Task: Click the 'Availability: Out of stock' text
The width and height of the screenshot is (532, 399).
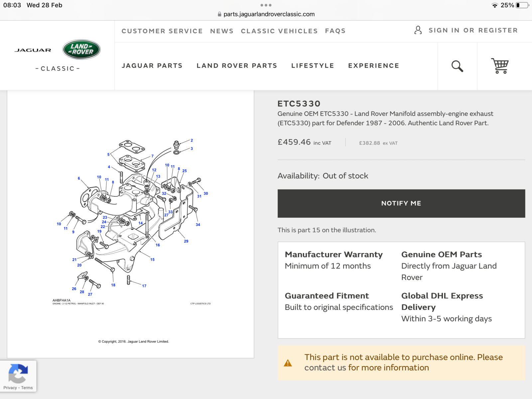Action: pyautogui.click(x=323, y=176)
